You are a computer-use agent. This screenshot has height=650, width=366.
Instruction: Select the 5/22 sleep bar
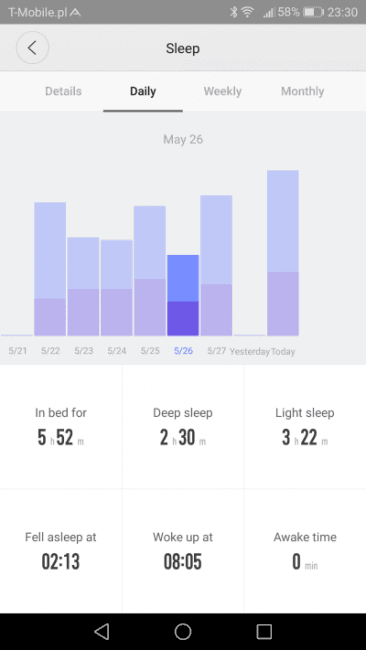click(x=50, y=269)
